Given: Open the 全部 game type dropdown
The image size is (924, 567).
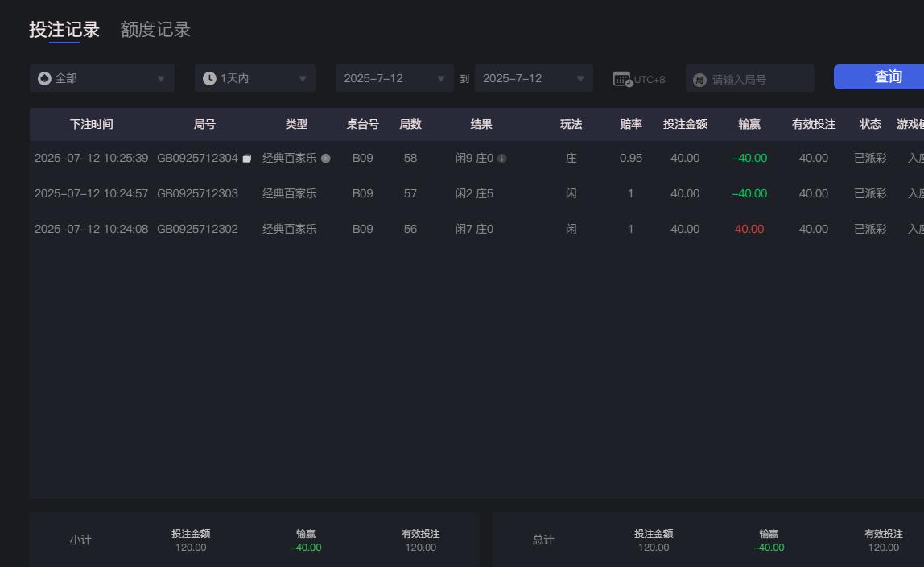Looking at the screenshot, I should coord(103,78).
